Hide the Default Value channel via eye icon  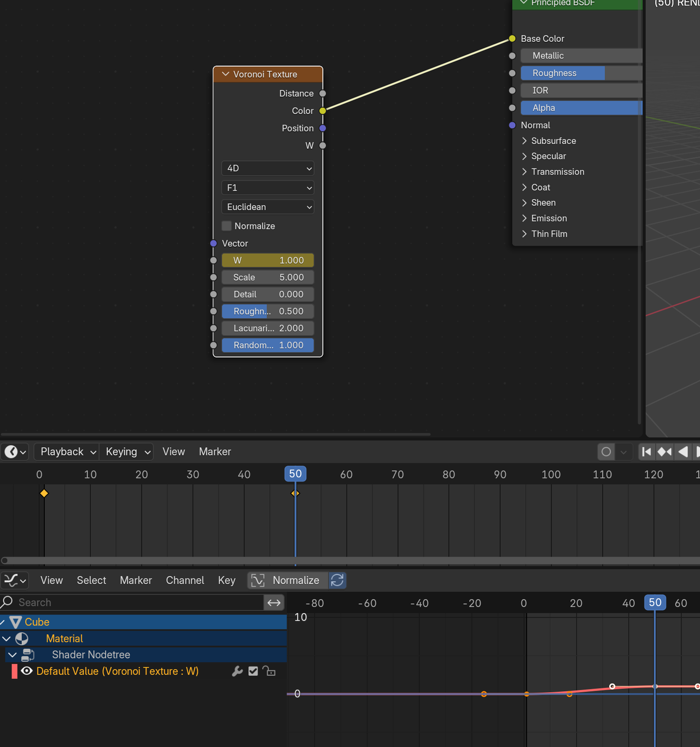click(27, 671)
